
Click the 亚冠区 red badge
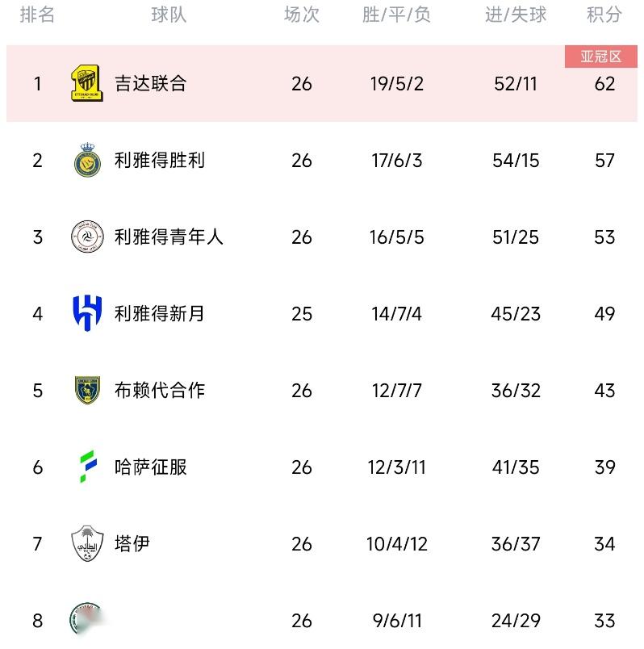click(601, 57)
